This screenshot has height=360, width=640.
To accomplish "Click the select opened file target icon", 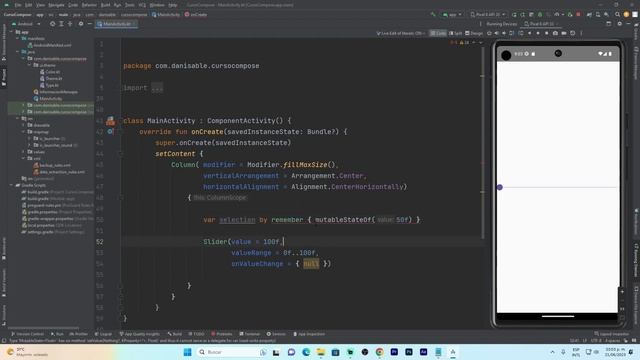I will 52,24.
